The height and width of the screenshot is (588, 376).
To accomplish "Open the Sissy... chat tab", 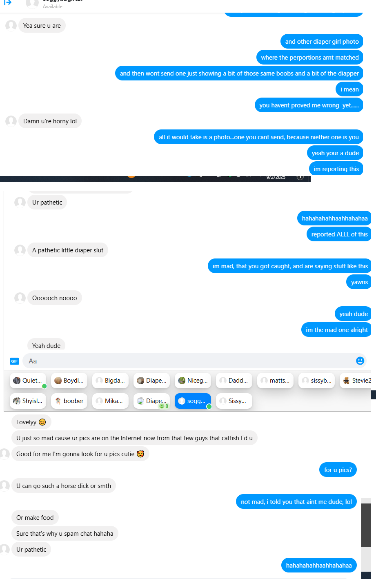I will click(234, 401).
